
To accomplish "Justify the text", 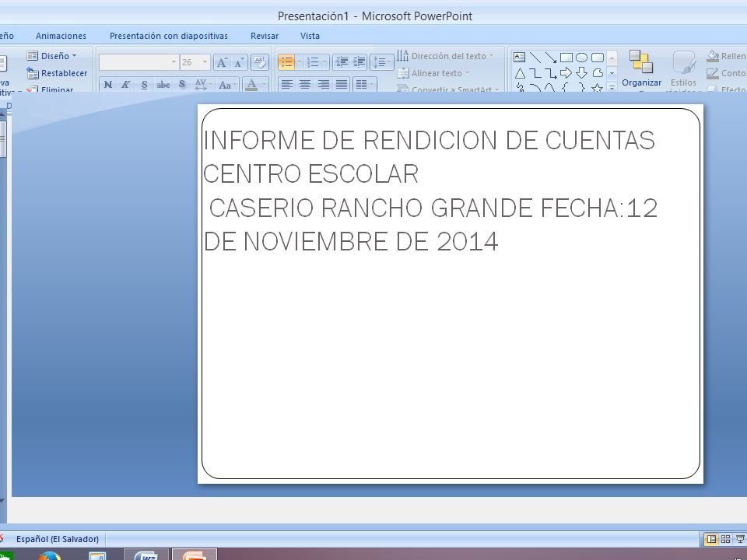I will pyautogui.click(x=342, y=84).
